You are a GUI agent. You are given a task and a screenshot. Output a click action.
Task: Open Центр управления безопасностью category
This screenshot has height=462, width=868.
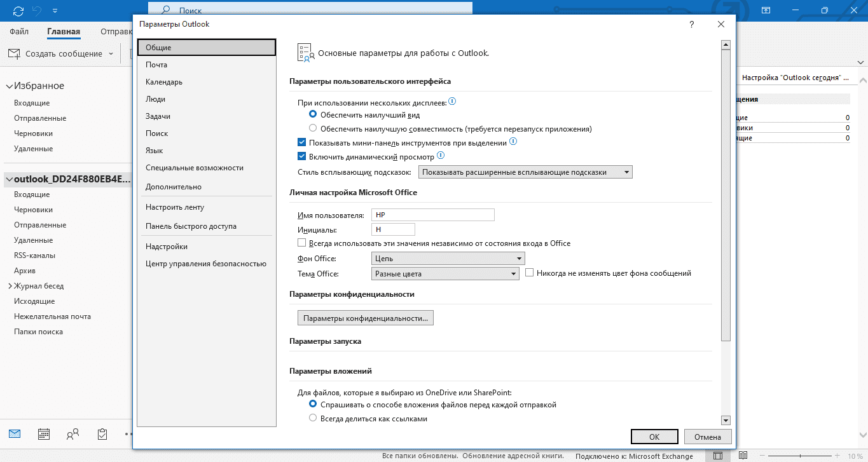(205, 264)
